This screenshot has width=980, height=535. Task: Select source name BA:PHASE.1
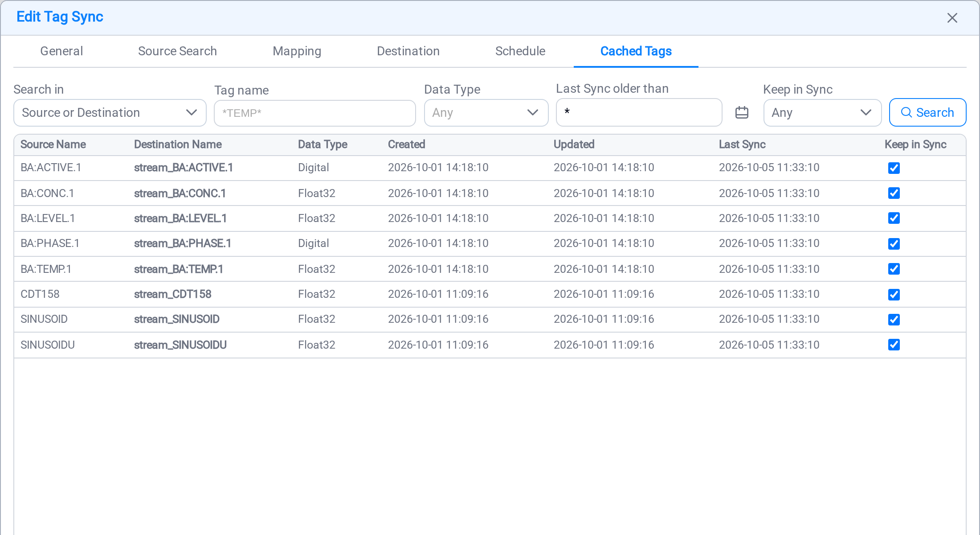click(x=50, y=243)
